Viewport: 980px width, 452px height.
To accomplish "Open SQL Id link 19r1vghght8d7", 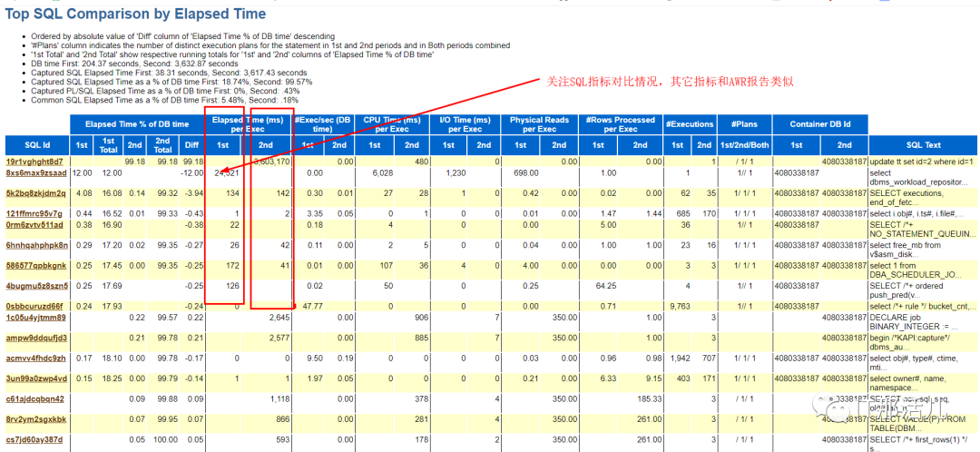I will [34, 162].
